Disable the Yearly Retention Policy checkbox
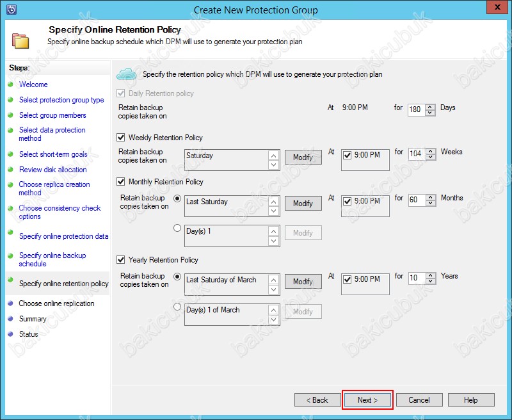 point(121,260)
